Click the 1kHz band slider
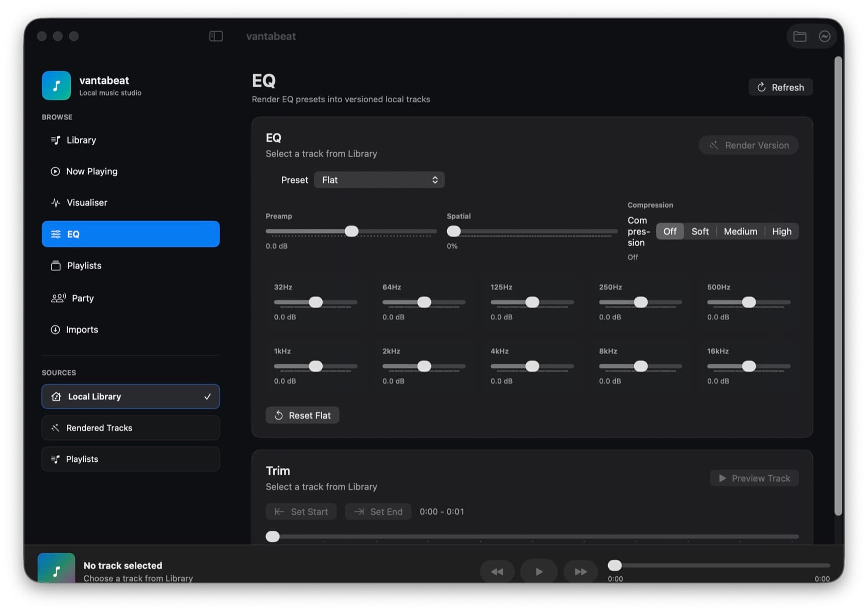The height and width of the screenshot is (612, 868). (316, 366)
